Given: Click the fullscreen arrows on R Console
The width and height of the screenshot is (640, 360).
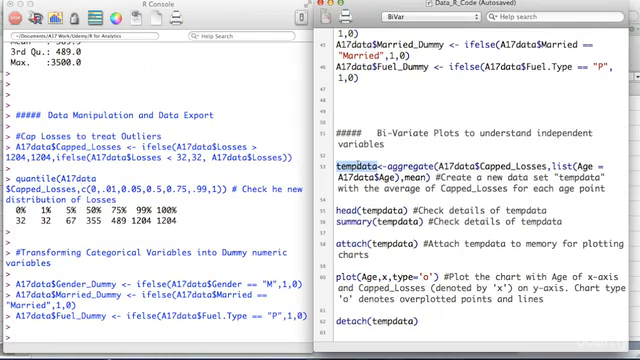Looking at the screenshot, I should [307, 4].
